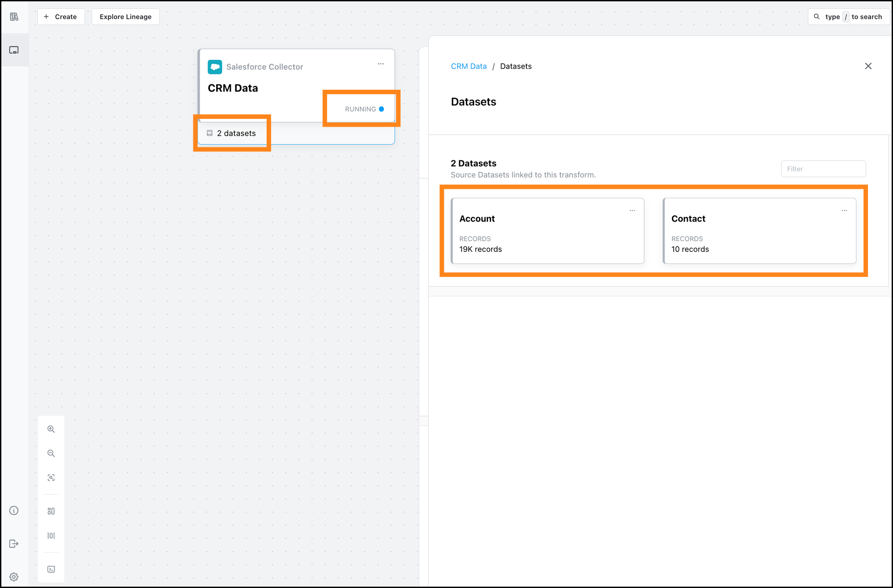Open CRM Data node ellipsis menu
The height and width of the screenshot is (588, 893).
coord(381,64)
